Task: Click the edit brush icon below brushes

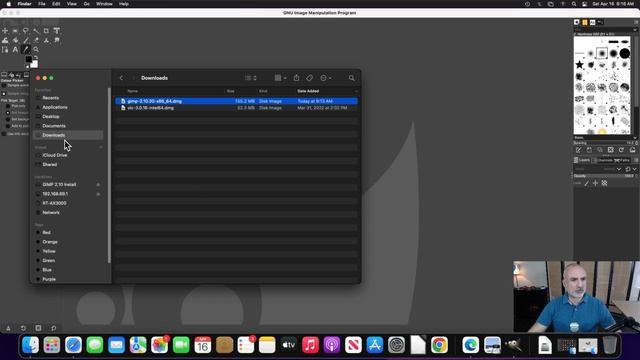Action: pyautogui.click(x=578, y=150)
